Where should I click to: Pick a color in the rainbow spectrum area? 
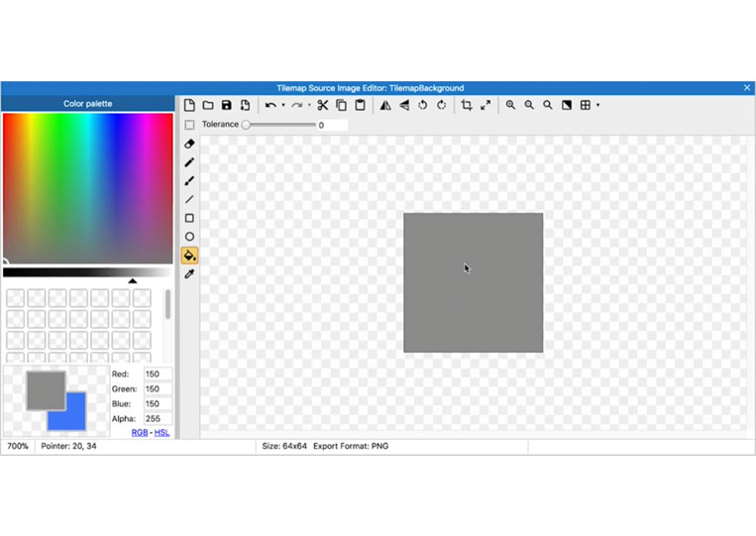pyautogui.click(x=88, y=188)
